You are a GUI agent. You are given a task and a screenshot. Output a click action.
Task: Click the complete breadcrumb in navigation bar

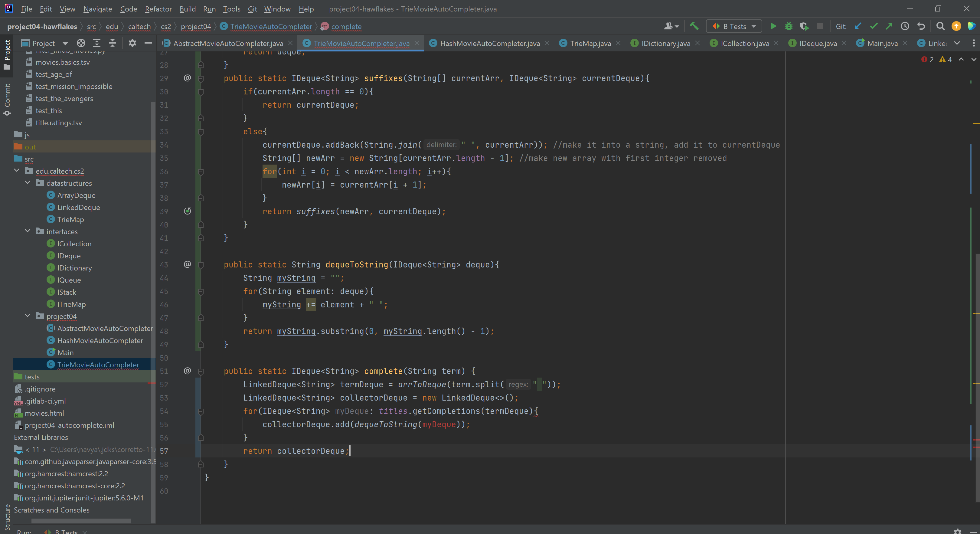pyautogui.click(x=346, y=27)
